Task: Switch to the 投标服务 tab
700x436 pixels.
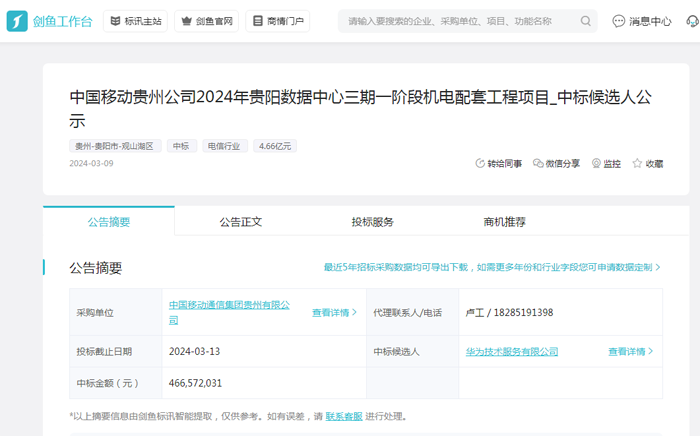Action: (x=372, y=222)
